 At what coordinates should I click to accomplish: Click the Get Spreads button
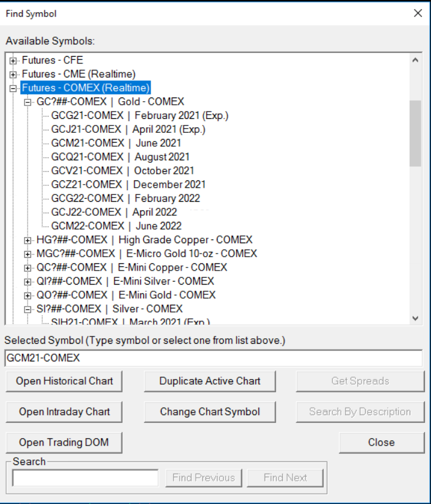pyautogui.click(x=360, y=382)
